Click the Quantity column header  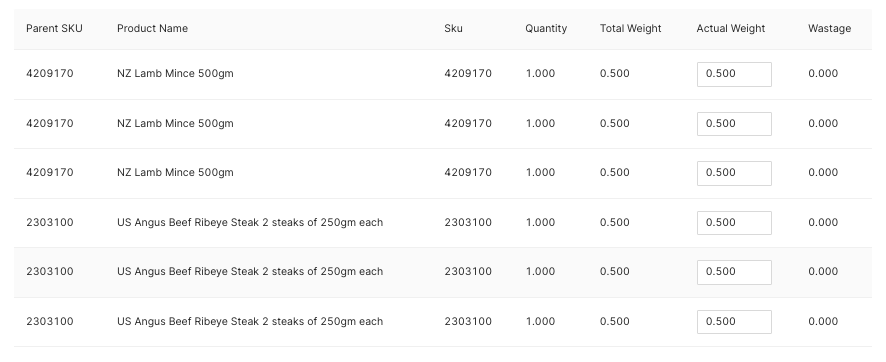(546, 29)
